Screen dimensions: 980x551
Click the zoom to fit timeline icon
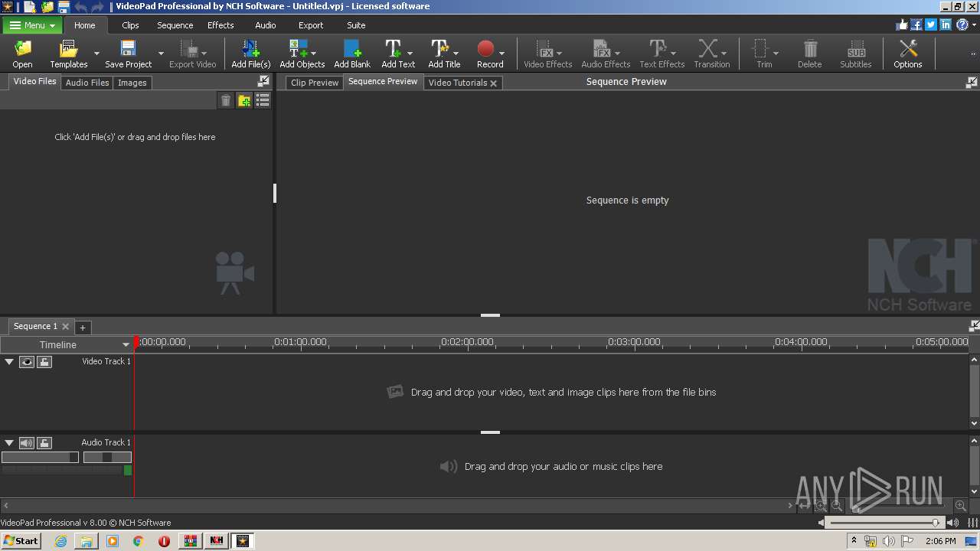point(803,506)
